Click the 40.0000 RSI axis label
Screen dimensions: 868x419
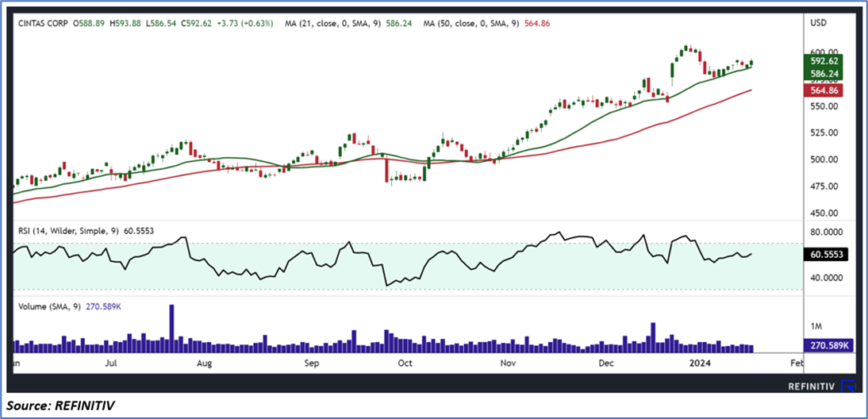825,278
